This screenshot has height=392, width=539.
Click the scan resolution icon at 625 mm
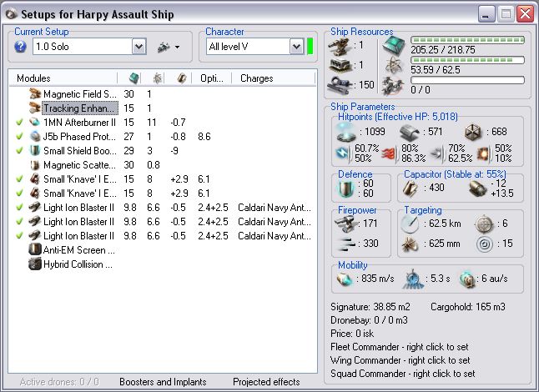tap(411, 244)
